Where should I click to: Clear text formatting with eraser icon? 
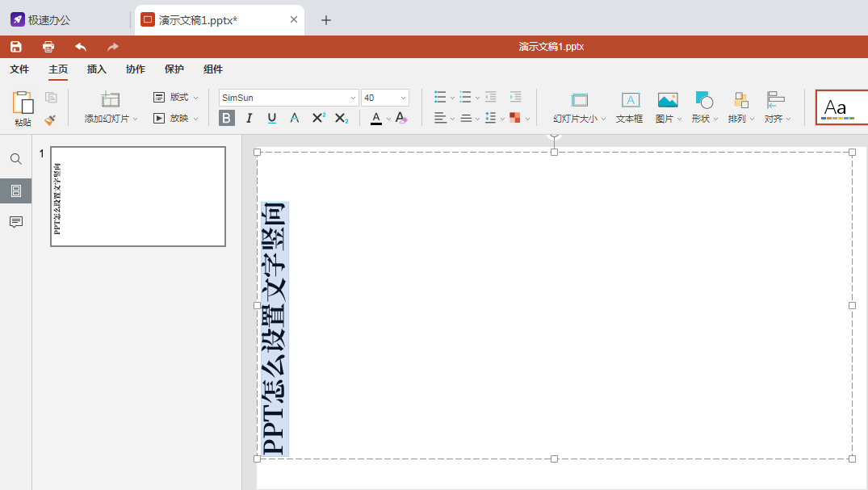pyautogui.click(x=401, y=119)
